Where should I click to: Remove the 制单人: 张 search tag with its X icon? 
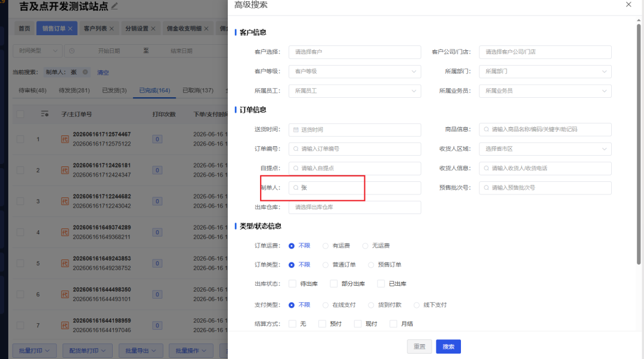tap(85, 72)
